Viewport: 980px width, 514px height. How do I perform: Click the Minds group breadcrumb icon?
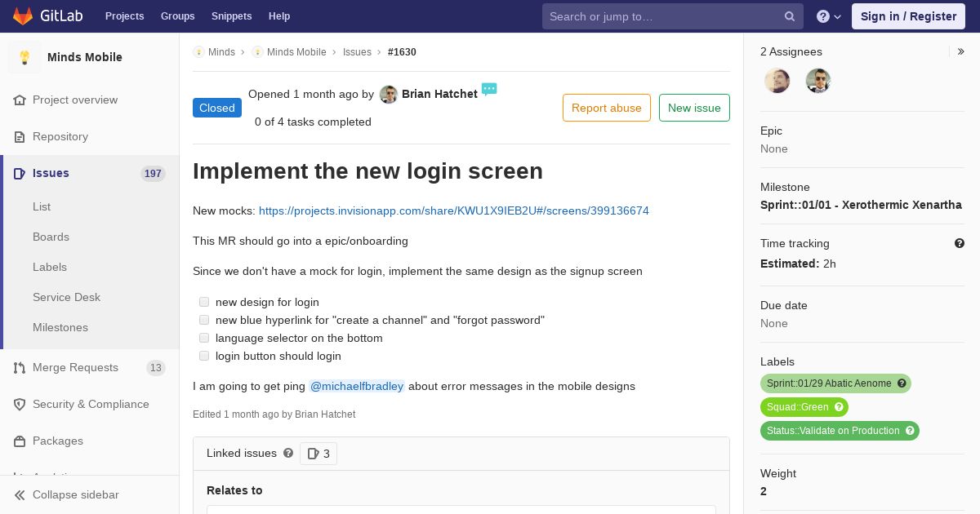click(x=198, y=52)
